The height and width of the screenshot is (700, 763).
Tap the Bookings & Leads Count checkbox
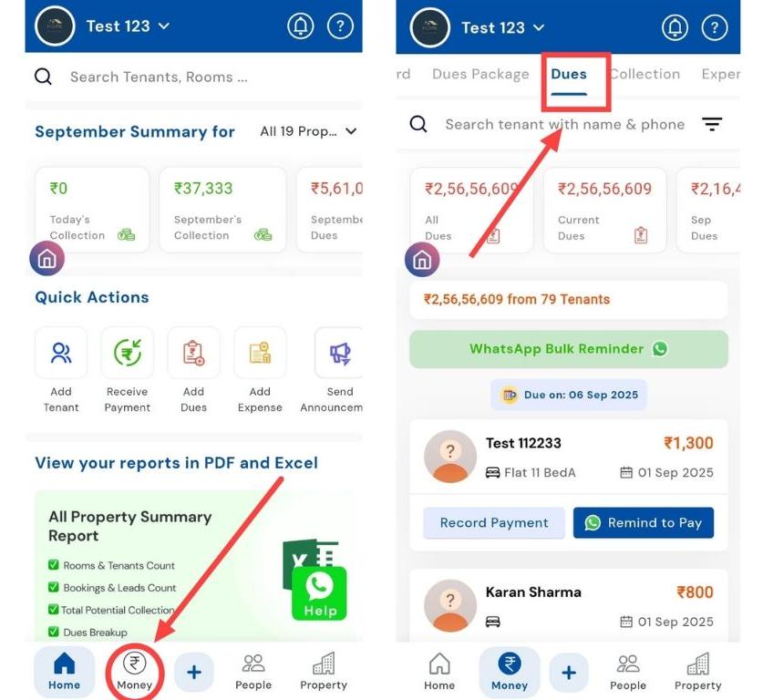click(x=54, y=587)
